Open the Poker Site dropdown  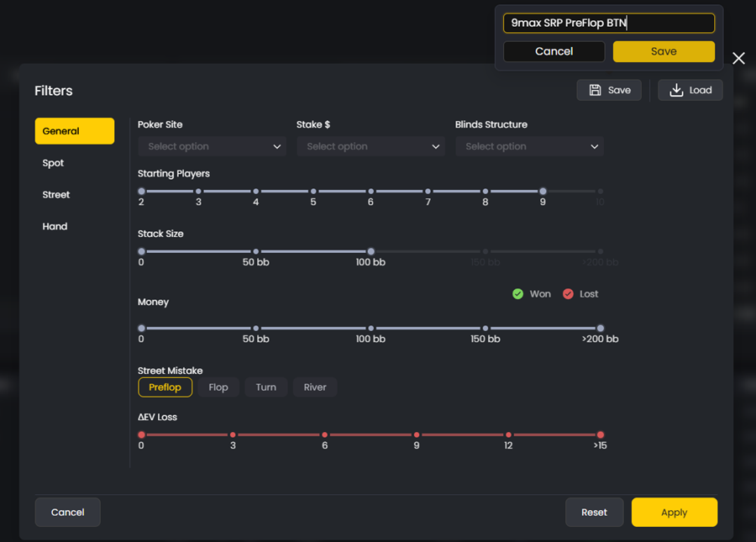(x=211, y=146)
